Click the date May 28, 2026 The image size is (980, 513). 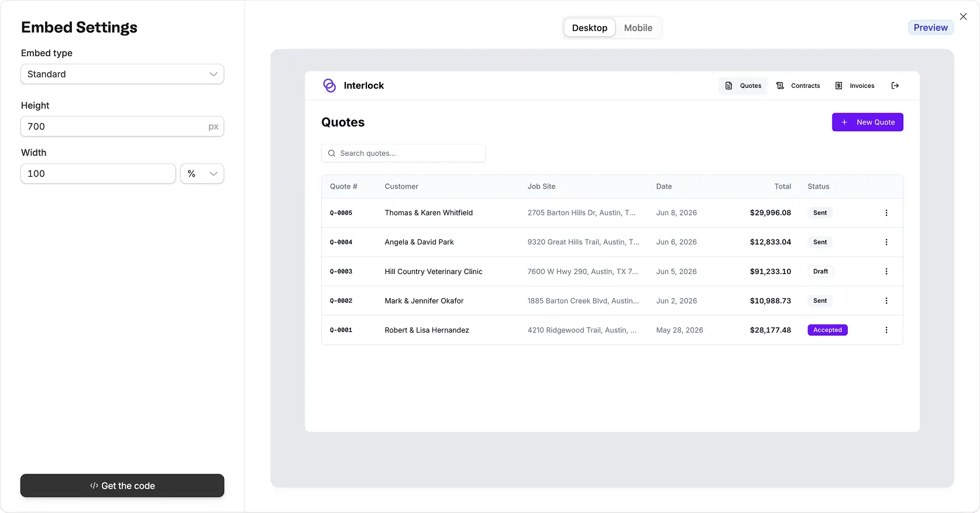tap(680, 330)
